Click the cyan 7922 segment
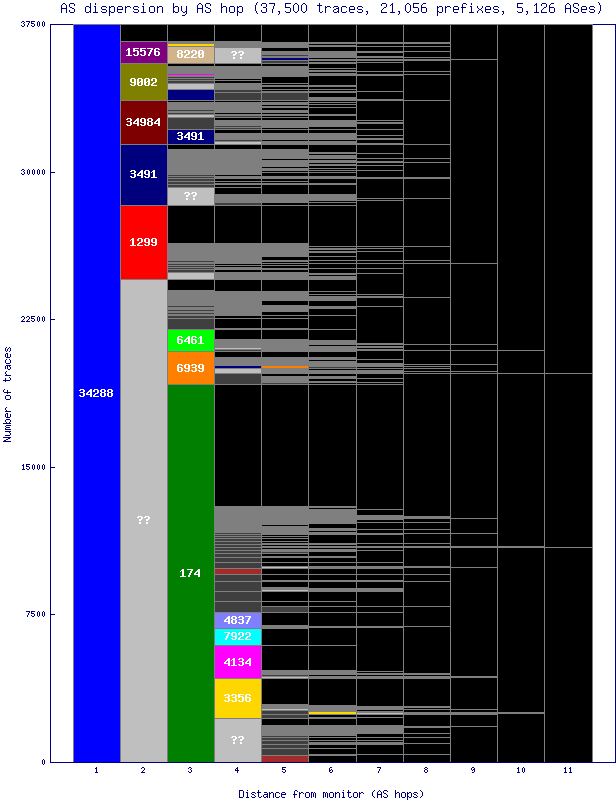This screenshot has height=800, width=616. pos(237,636)
